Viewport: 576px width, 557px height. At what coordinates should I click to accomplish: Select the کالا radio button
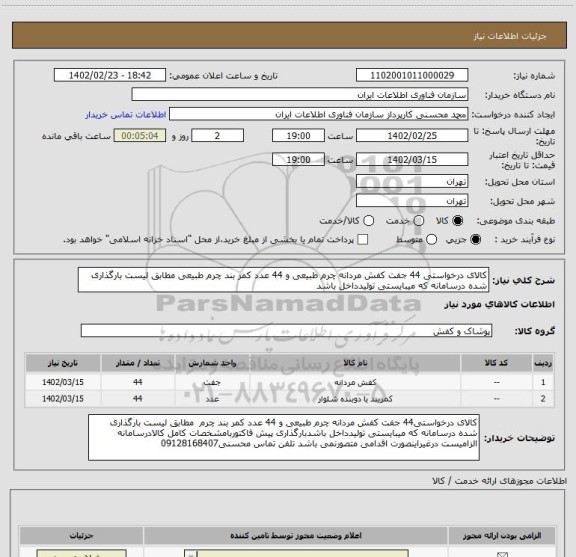point(458,220)
